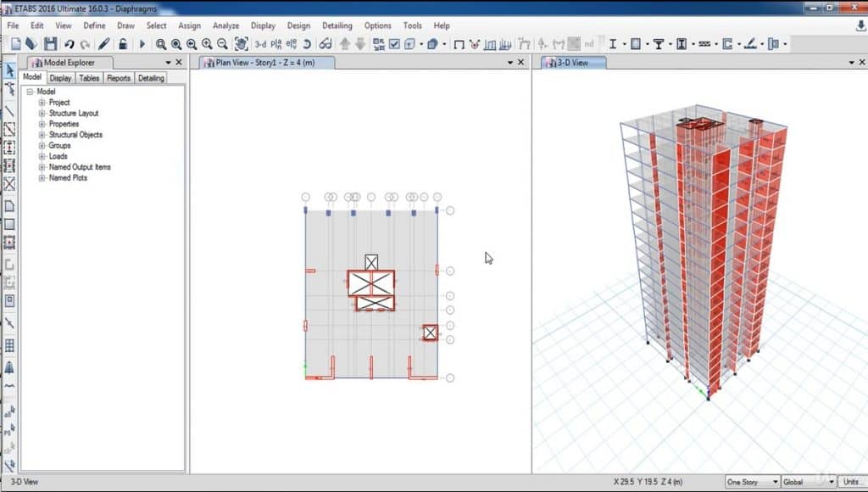Open a 3-d View using the toolbar icon
The width and height of the screenshot is (868, 492).
point(261,42)
